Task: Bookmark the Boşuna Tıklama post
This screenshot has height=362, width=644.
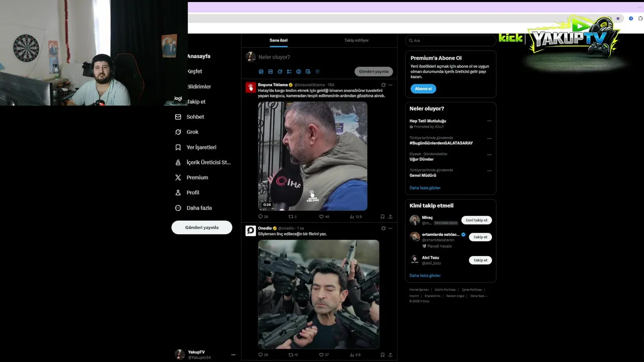Action: [x=382, y=217]
